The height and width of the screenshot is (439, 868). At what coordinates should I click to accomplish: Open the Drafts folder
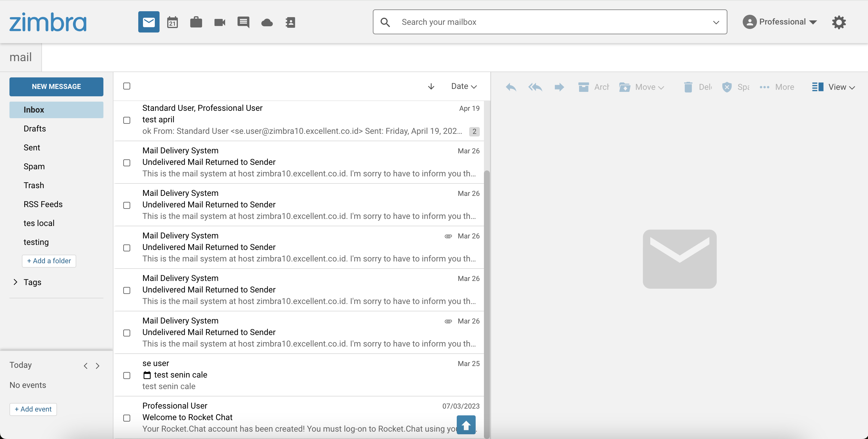point(35,129)
